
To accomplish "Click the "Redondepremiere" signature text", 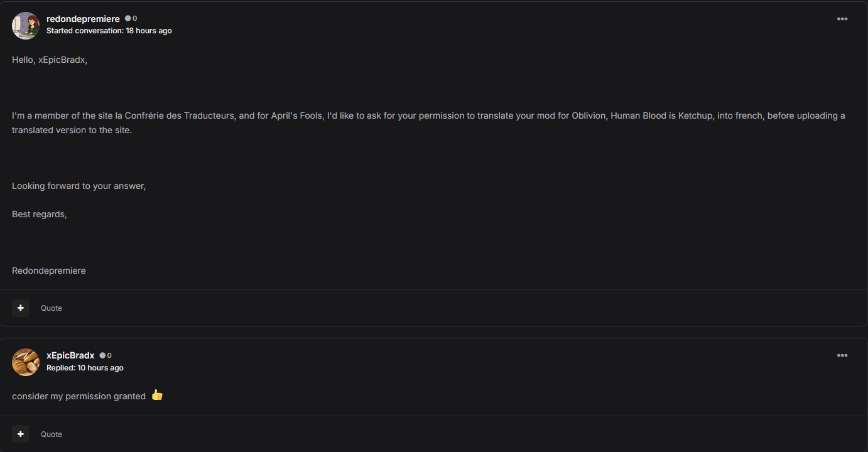I will [49, 271].
